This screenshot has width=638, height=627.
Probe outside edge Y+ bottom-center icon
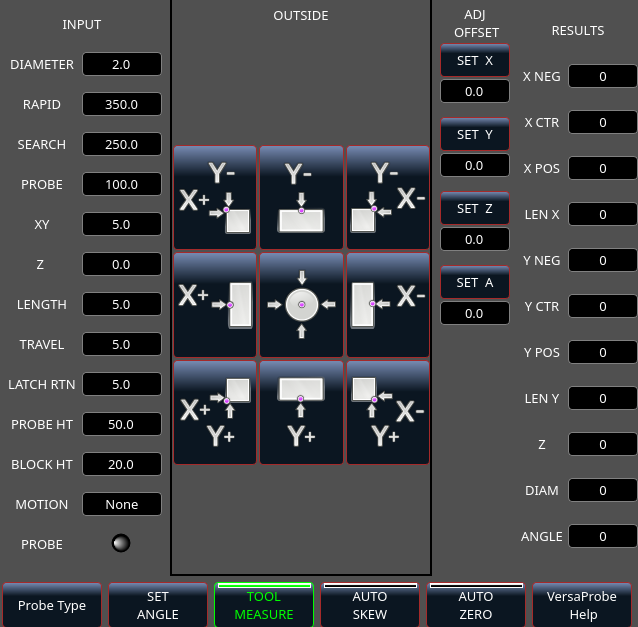tap(301, 412)
